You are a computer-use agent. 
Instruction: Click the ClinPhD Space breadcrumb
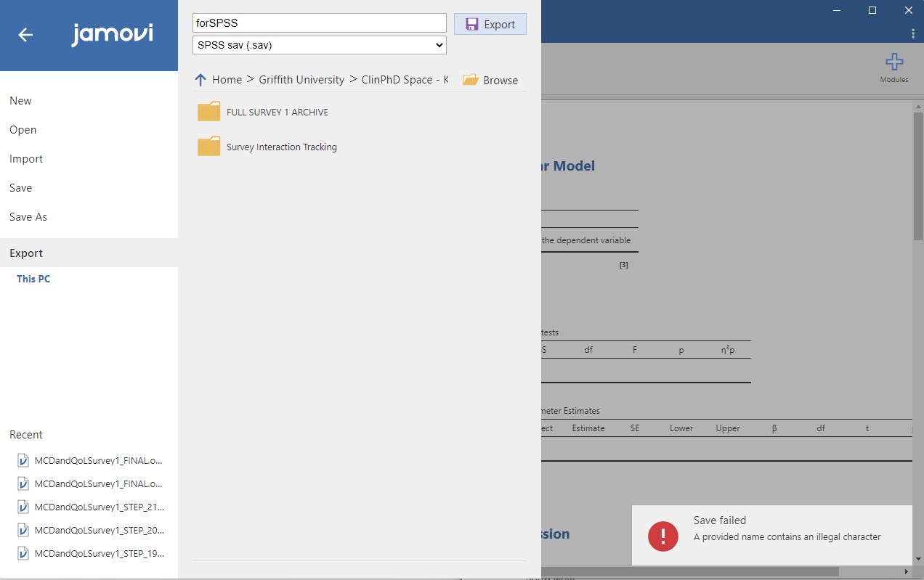405,80
